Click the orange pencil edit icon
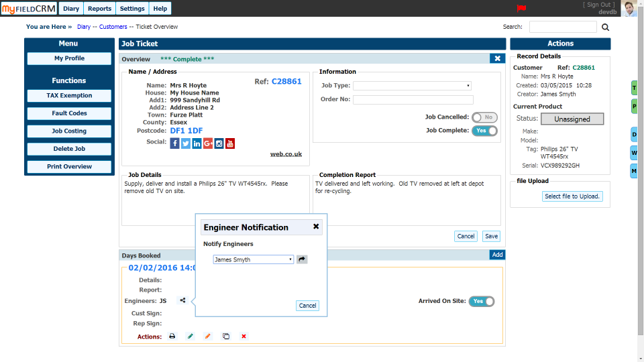The width and height of the screenshot is (644, 362). [x=208, y=336]
